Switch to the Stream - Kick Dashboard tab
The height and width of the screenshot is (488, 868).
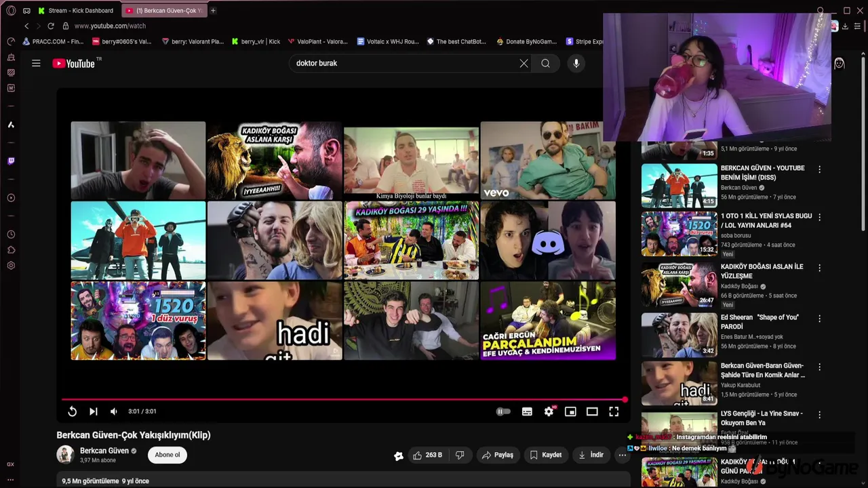76,11
